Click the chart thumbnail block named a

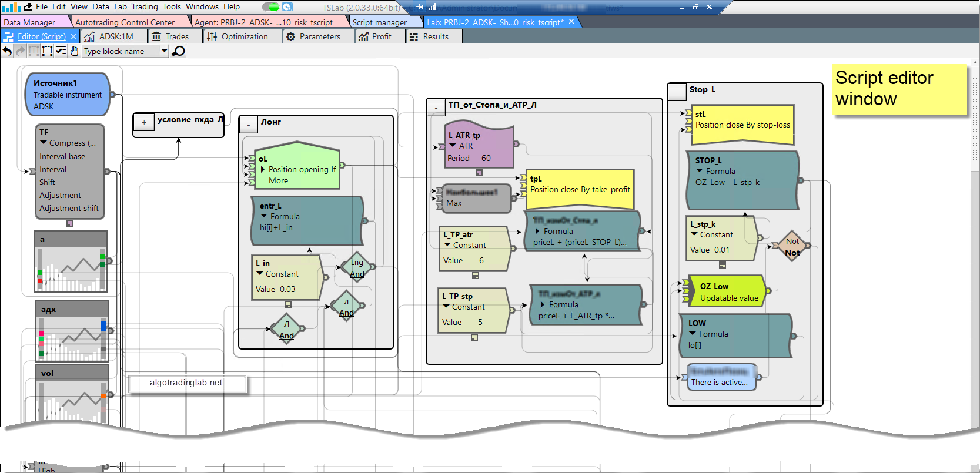[x=71, y=261]
